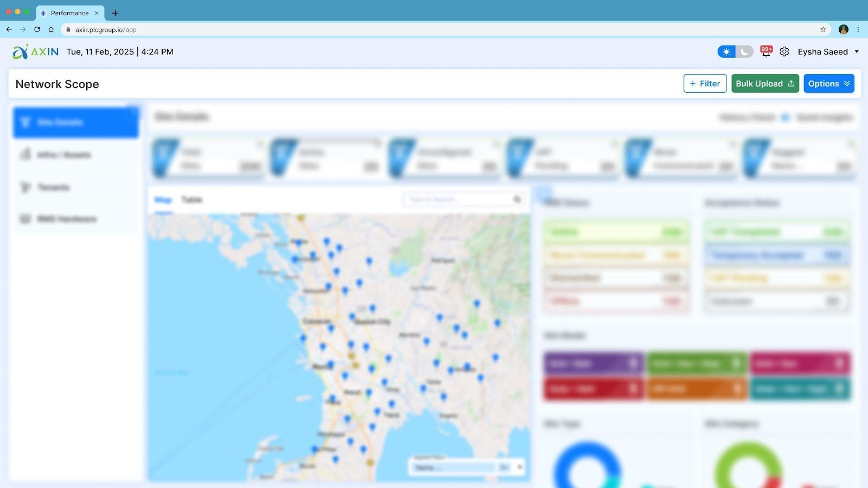Image resolution: width=868 pixels, height=488 pixels.
Task: Click the AXIN logo
Action: point(36,52)
